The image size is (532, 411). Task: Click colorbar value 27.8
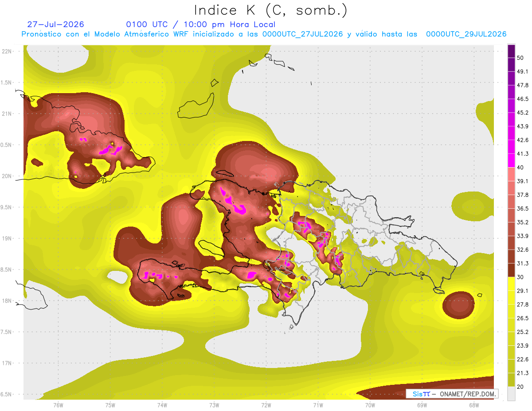tap(522, 304)
